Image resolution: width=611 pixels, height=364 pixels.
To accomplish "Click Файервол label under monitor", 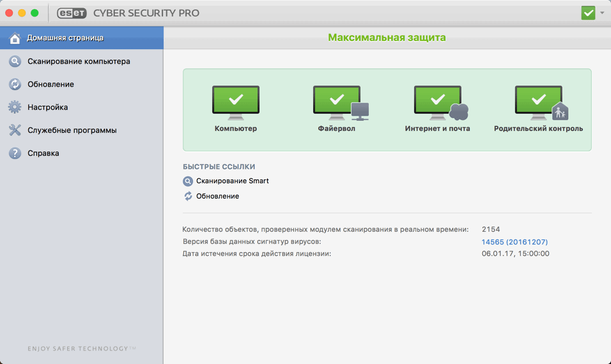I will (337, 128).
